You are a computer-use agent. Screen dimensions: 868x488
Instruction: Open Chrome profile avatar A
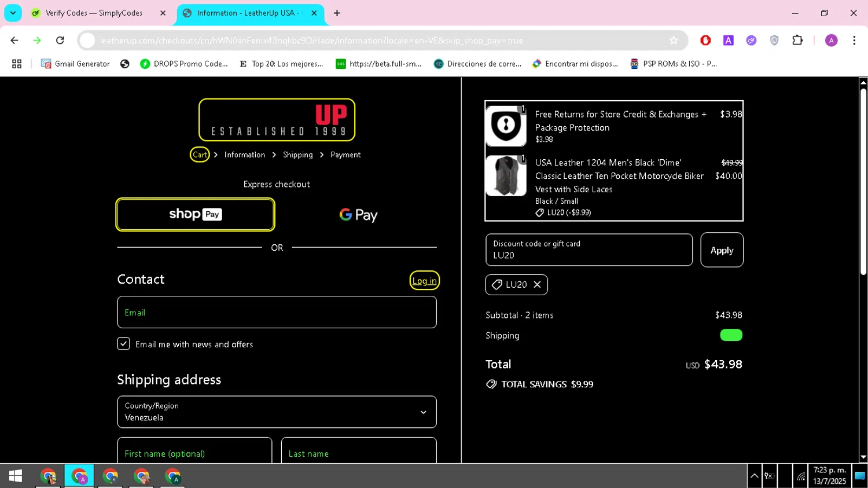[832, 41]
